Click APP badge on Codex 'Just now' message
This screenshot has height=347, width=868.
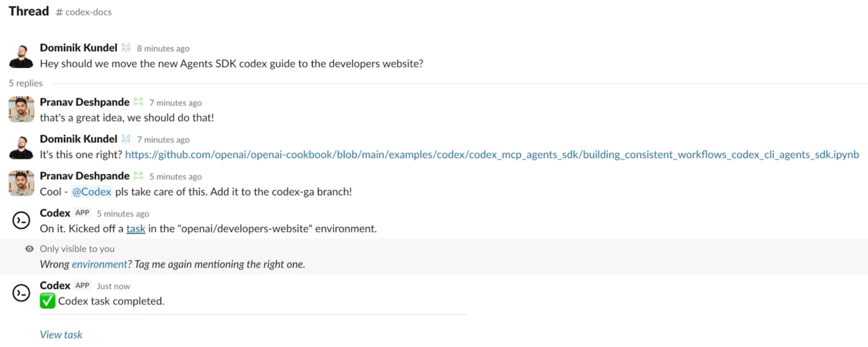82,285
